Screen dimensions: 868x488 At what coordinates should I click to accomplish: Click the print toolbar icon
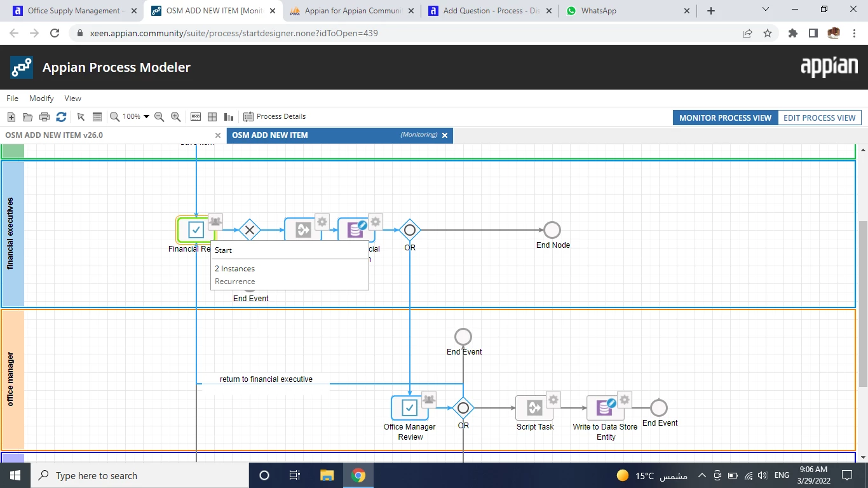click(x=44, y=117)
